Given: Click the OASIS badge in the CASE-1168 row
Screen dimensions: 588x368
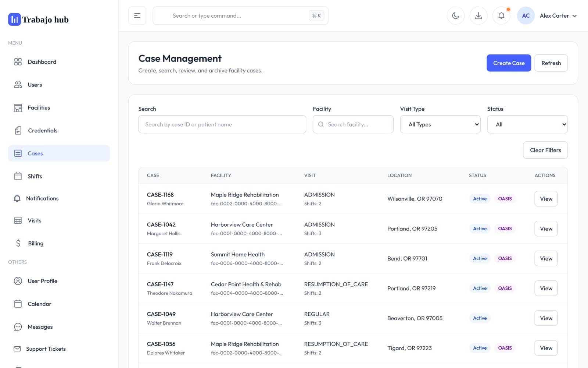Looking at the screenshot, I should [x=505, y=199].
